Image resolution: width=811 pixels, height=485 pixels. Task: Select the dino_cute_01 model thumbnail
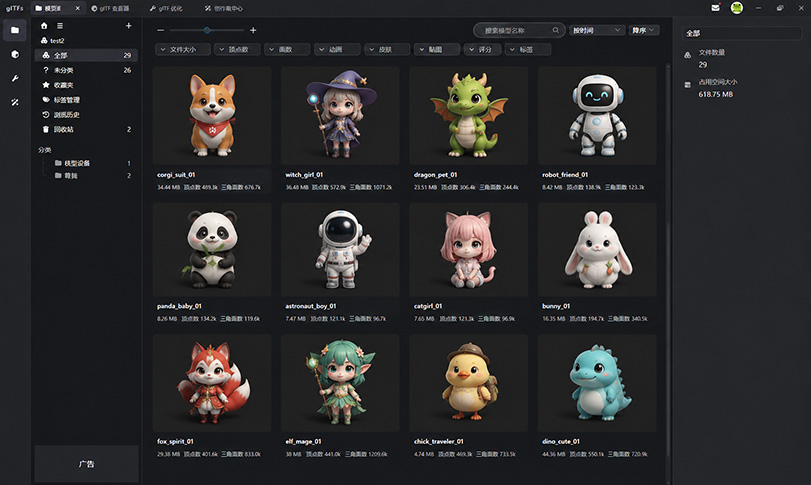pos(597,383)
